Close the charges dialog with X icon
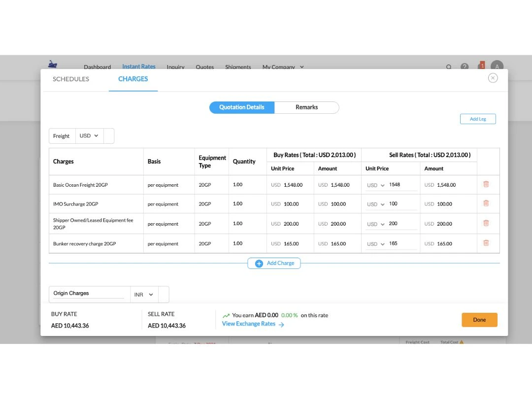532x399 pixels. pyautogui.click(x=493, y=78)
